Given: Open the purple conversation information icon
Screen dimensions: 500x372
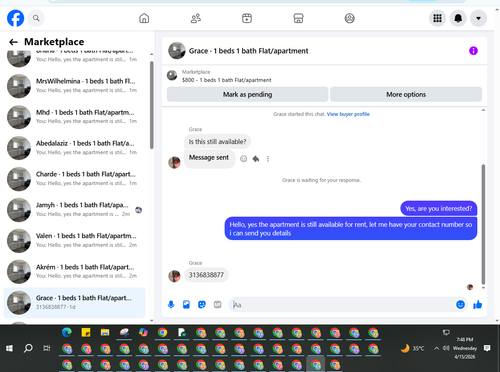Looking at the screenshot, I should coord(473,51).
